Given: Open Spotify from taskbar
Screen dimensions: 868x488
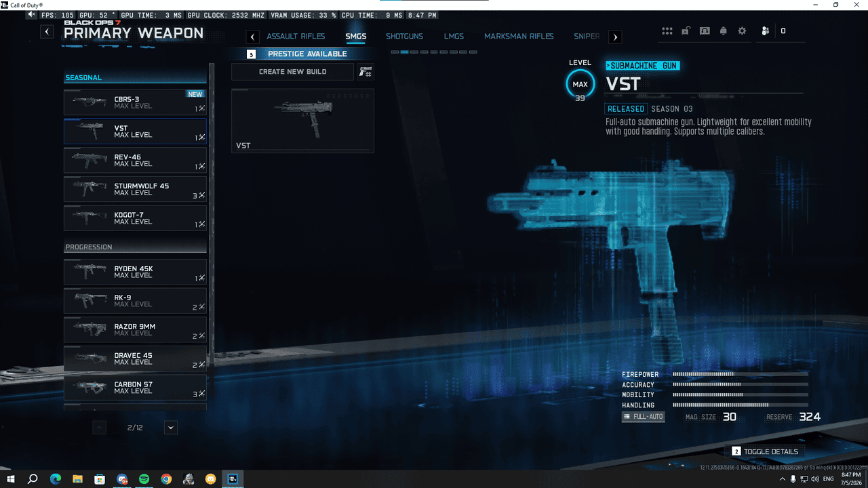Looking at the screenshot, I should [x=144, y=479].
